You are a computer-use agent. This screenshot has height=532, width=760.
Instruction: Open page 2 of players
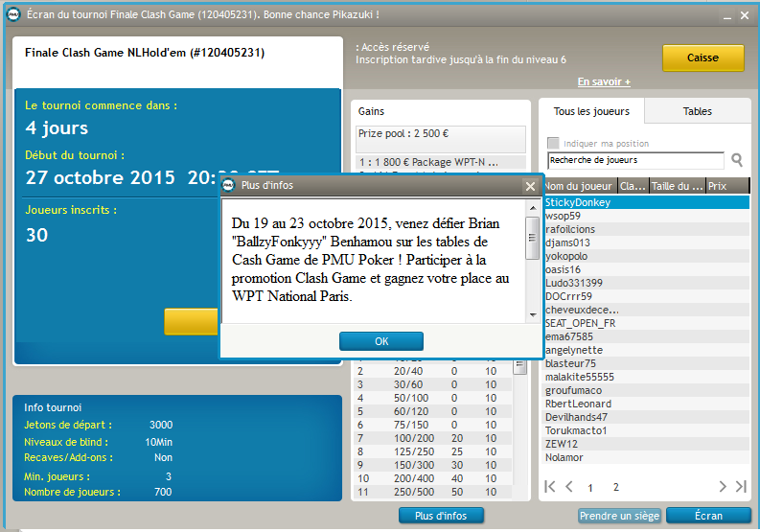tap(615, 487)
